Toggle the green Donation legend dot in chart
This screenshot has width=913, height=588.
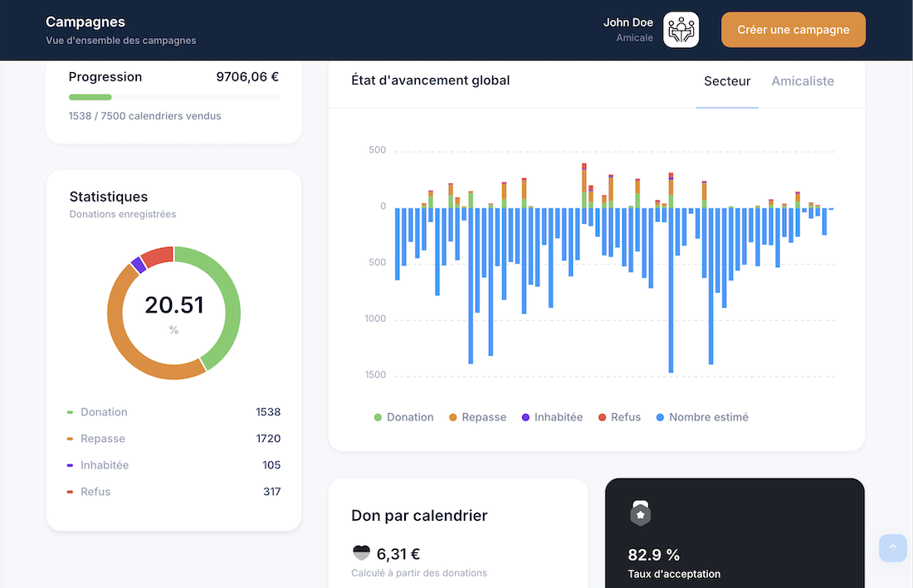pyautogui.click(x=378, y=417)
